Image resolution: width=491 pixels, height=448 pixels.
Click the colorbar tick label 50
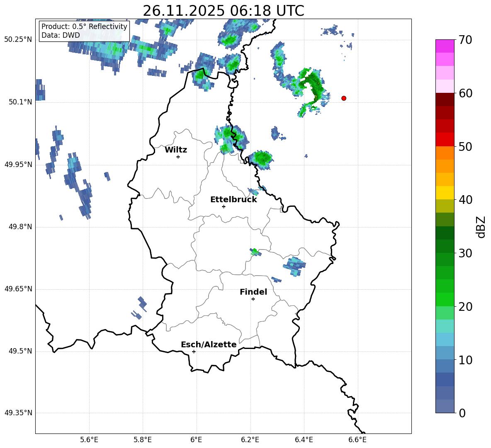465,146
